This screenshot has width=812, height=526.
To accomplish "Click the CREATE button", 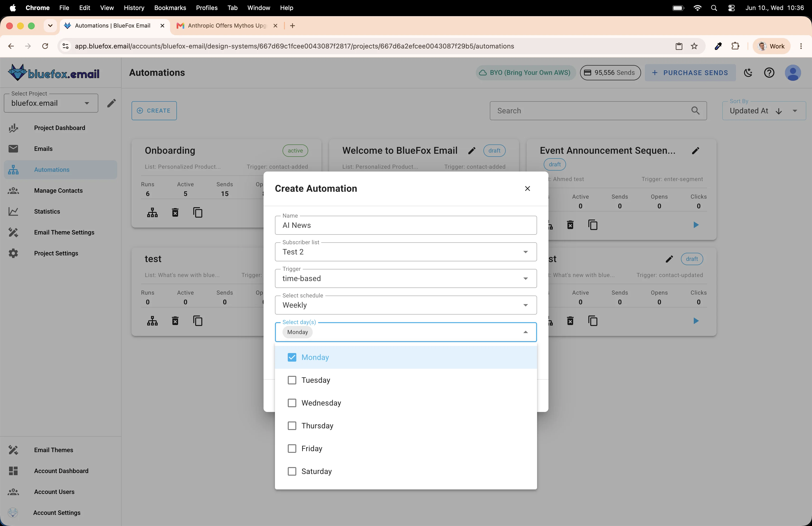I will coord(154,111).
